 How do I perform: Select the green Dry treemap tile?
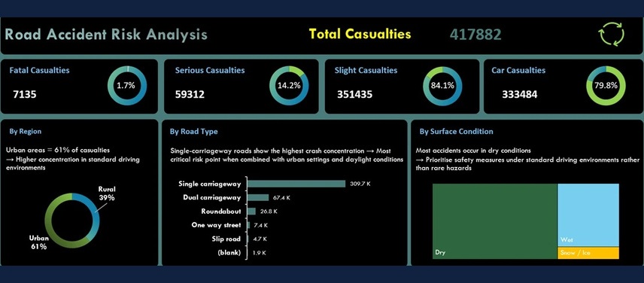click(x=495, y=221)
